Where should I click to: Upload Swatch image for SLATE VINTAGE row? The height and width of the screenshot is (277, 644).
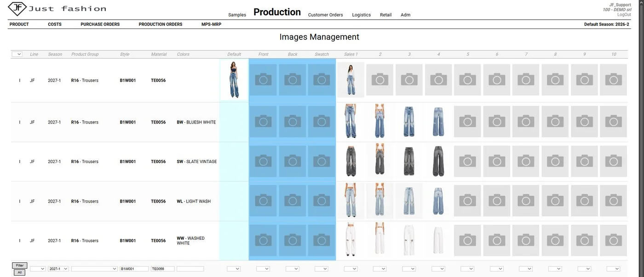pos(322,161)
